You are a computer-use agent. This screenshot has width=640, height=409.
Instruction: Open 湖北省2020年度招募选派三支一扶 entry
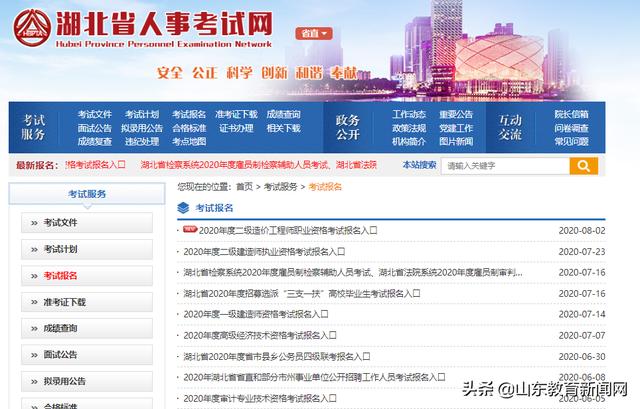[x=302, y=293]
